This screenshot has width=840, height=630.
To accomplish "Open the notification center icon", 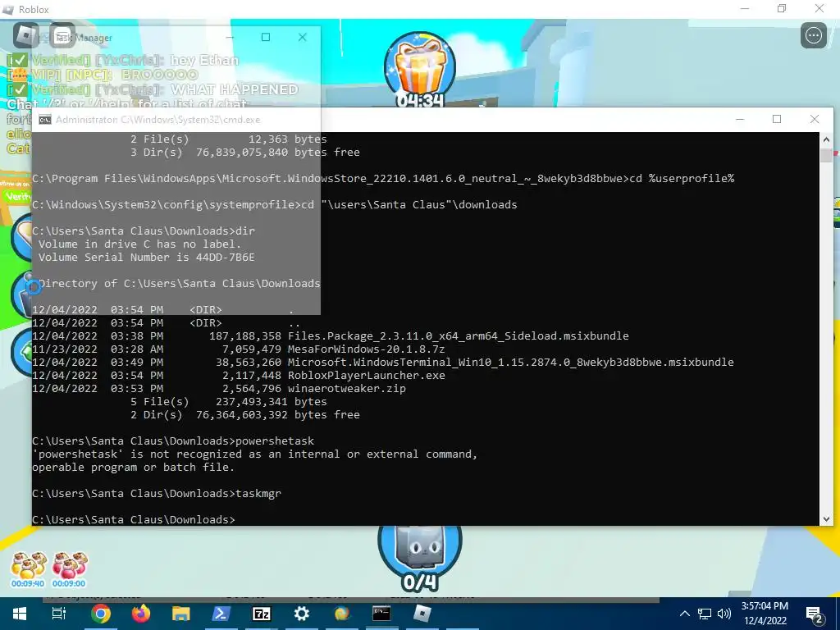I will click(815, 614).
